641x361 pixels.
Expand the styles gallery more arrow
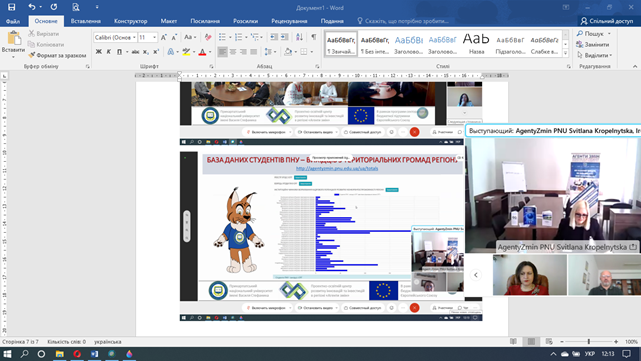[x=565, y=53]
